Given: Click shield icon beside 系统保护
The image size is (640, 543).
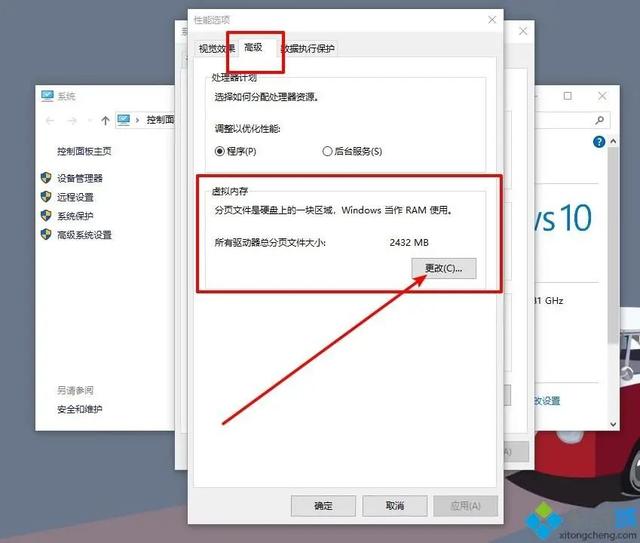Looking at the screenshot, I should (46, 216).
